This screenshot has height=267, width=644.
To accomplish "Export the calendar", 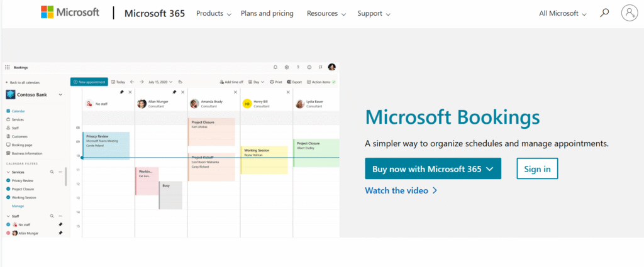I will pos(294,82).
